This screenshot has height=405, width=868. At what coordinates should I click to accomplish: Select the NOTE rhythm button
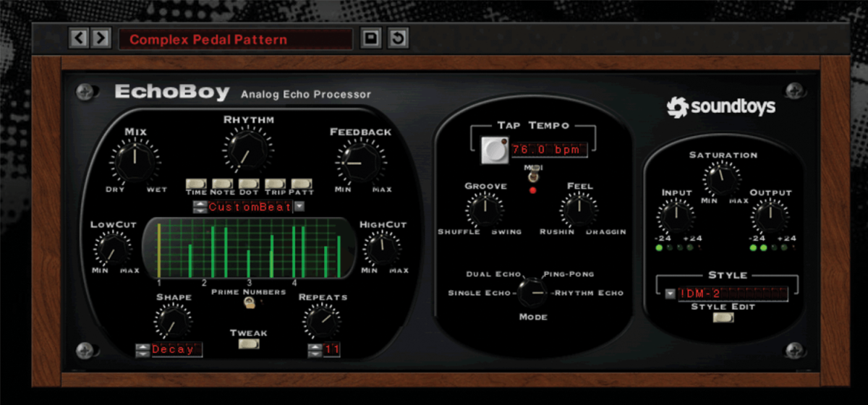[222, 184]
